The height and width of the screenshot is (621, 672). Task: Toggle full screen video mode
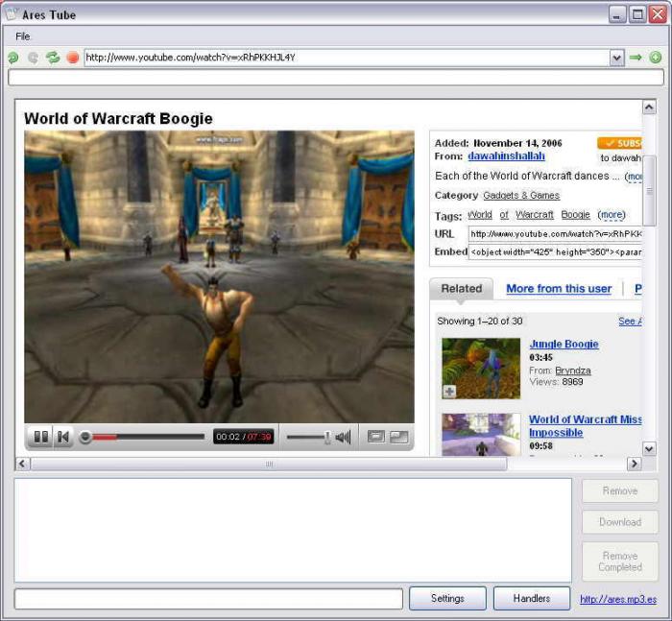pyautogui.click(x=398, y=437)
